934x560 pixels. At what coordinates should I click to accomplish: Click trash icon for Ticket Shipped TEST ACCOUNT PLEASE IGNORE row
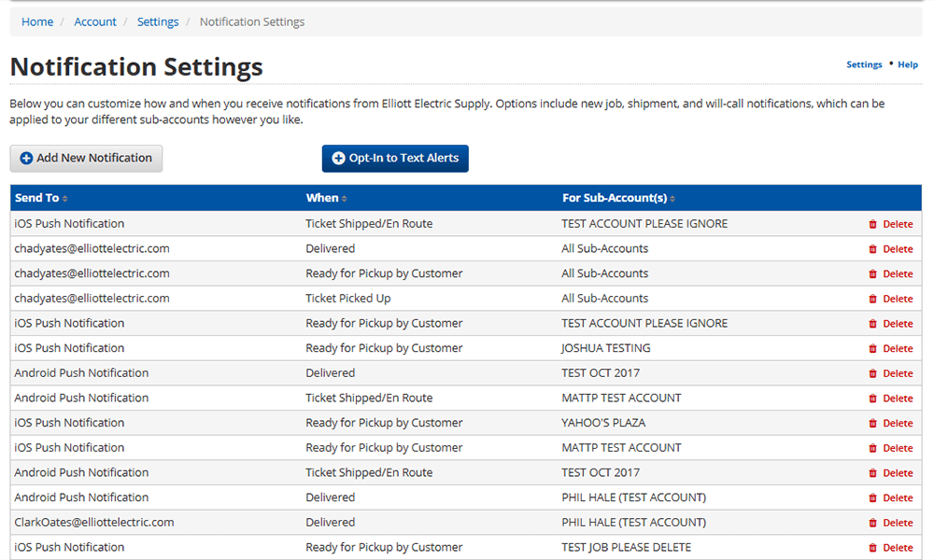tap(872, 224)
